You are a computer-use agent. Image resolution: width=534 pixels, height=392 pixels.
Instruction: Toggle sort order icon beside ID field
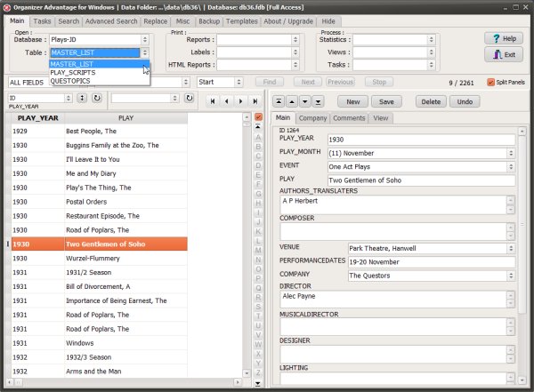click(x=82, y=98)
